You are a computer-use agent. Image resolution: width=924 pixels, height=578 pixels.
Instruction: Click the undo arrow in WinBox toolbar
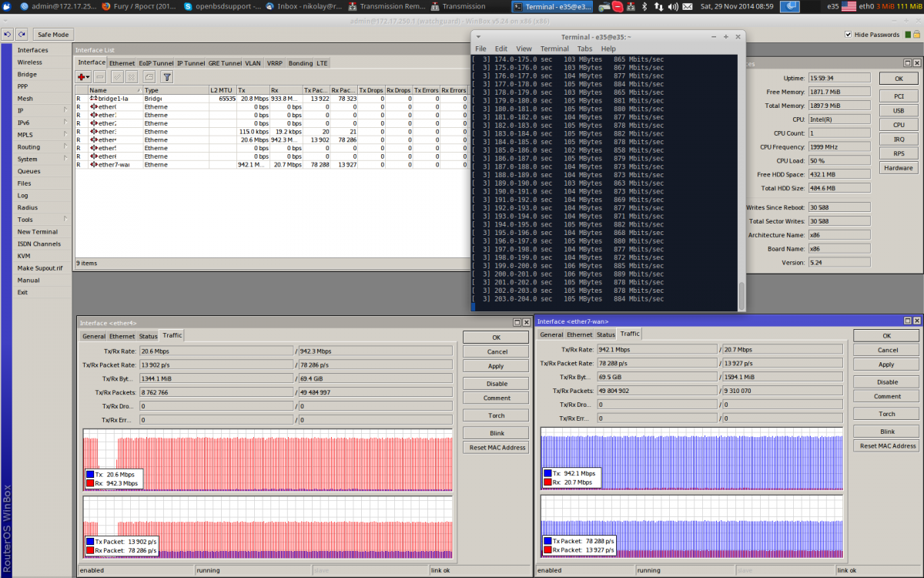pyautogui.click(x=7, y=35)
